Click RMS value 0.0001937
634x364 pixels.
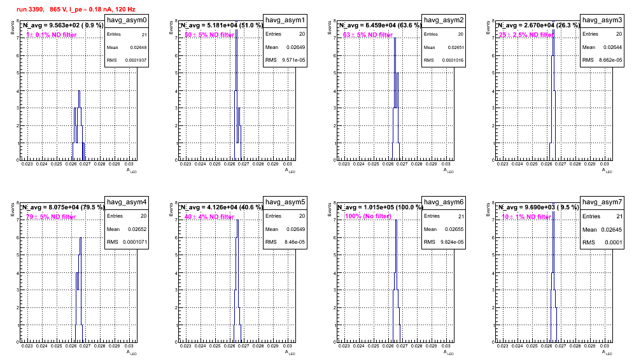136,60
